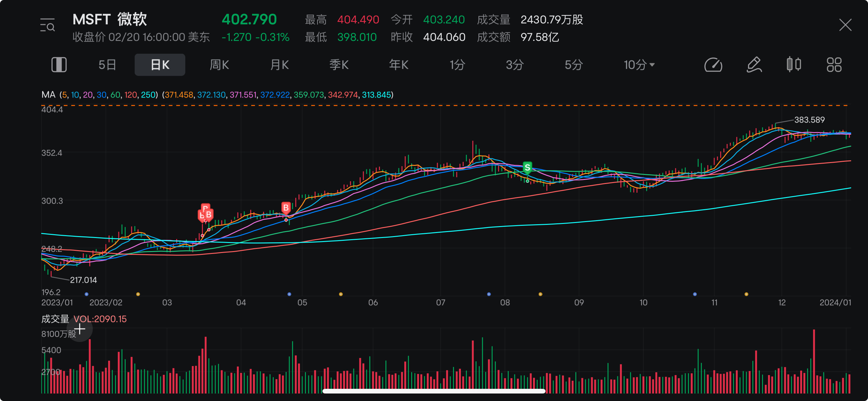Open the candlestick chart style settings
The width and height of the screenshot is (868, 401).
(x=794, y=65)
